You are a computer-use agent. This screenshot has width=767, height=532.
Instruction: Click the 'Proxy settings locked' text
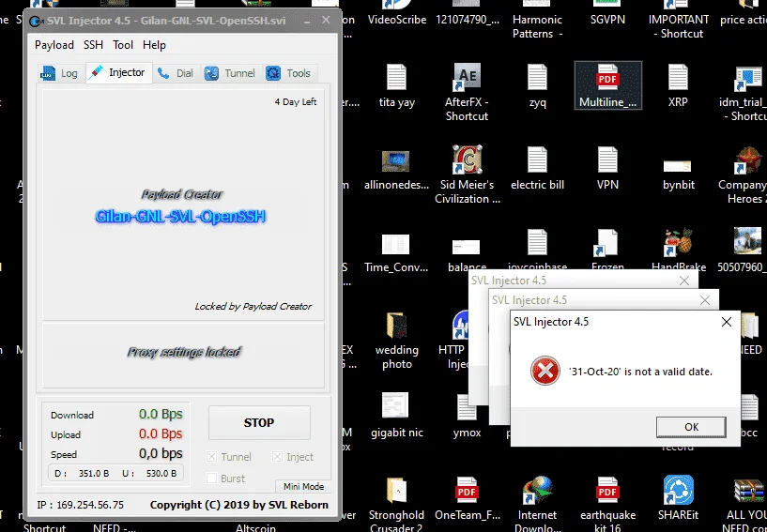click(184, 352)
